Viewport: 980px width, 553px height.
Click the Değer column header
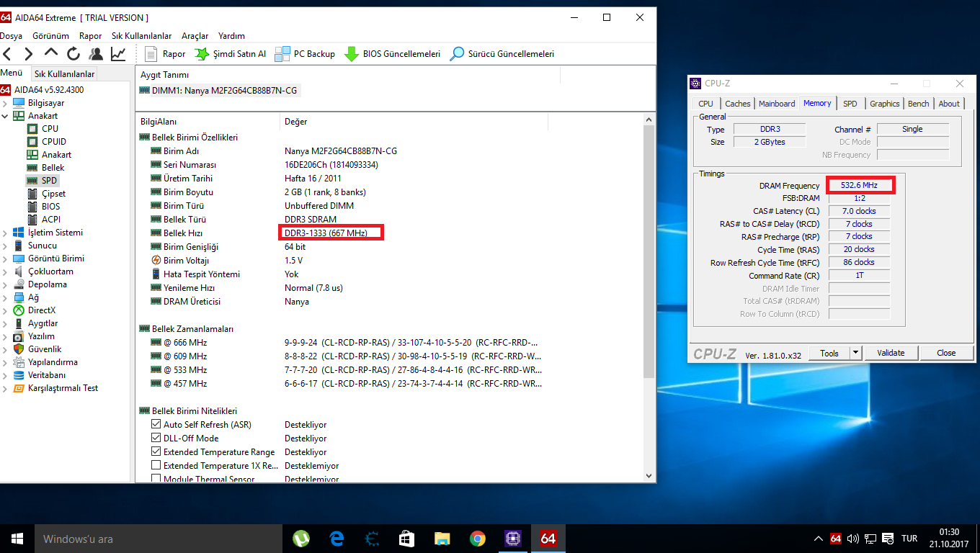click(x=414, y=122)
